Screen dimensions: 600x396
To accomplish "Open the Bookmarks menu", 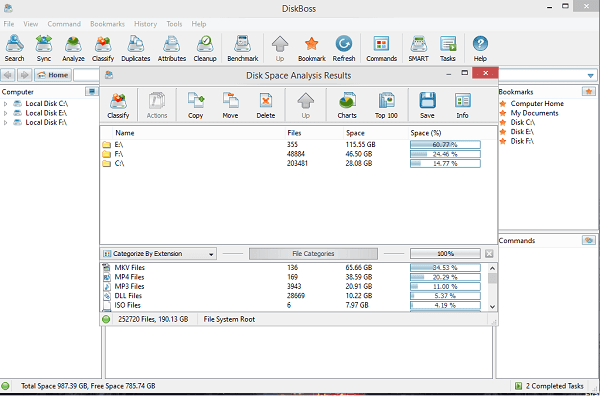I will [107, 24].
